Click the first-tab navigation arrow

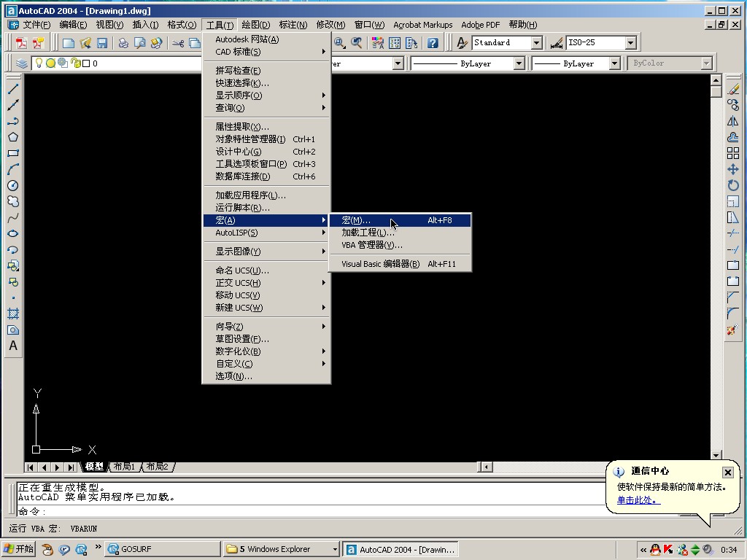pyautogui.click(x=31, y=467)
